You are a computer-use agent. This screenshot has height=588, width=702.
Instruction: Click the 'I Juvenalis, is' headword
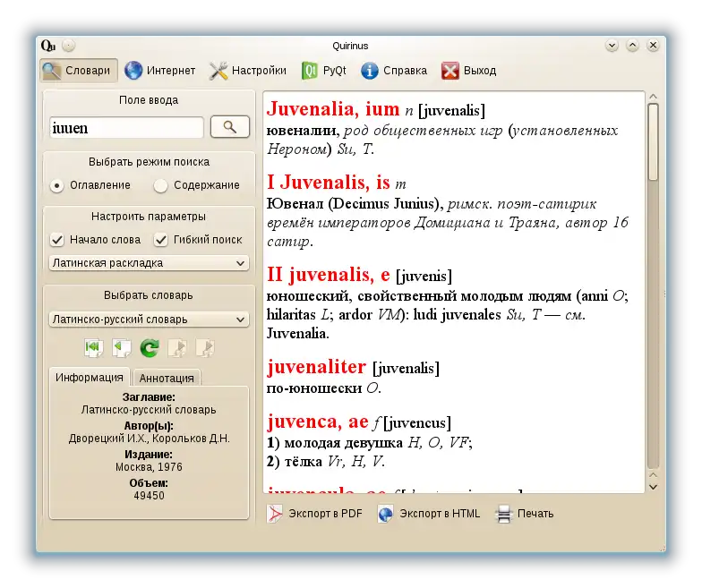[x=329, y=183]
